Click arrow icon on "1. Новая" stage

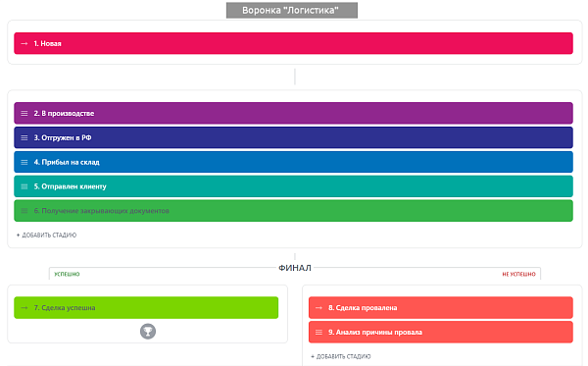click(24, 43)
